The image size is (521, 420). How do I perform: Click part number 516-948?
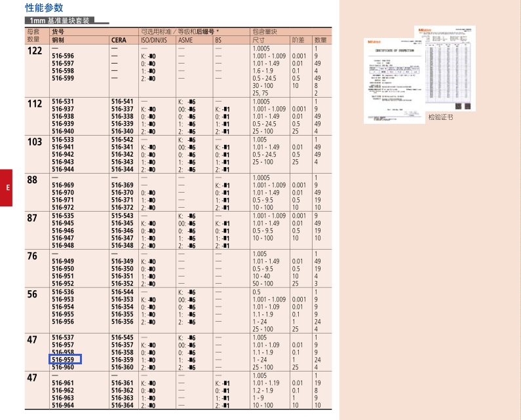pos(63,245)
